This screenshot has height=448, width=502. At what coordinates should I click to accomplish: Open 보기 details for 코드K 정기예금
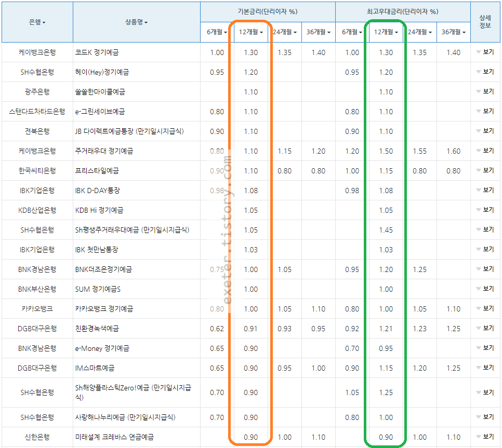pos(485,52)
